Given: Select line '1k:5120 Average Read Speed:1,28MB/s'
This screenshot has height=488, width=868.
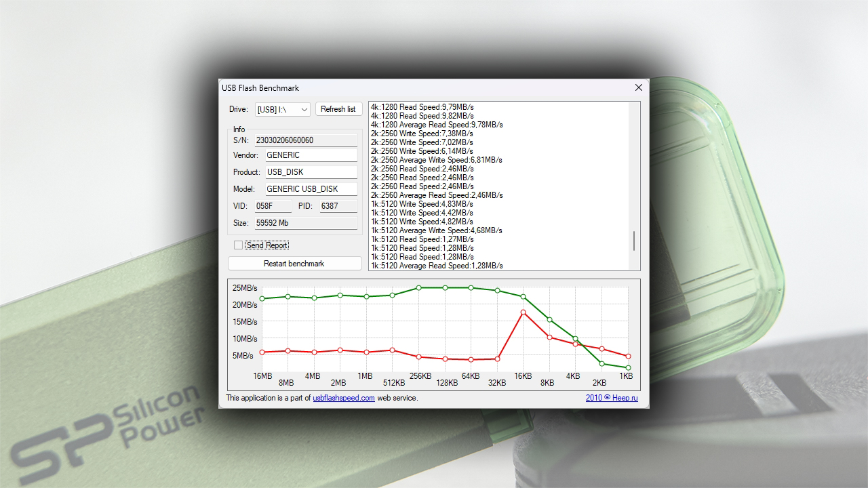Looking at the screenshot, I should click(x=437, y=266).
